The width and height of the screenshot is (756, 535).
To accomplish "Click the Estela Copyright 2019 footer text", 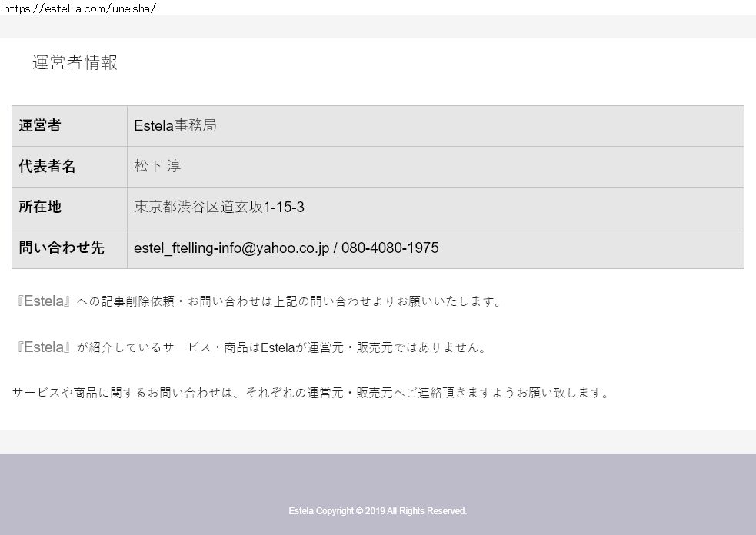I will tap(378, 511).
